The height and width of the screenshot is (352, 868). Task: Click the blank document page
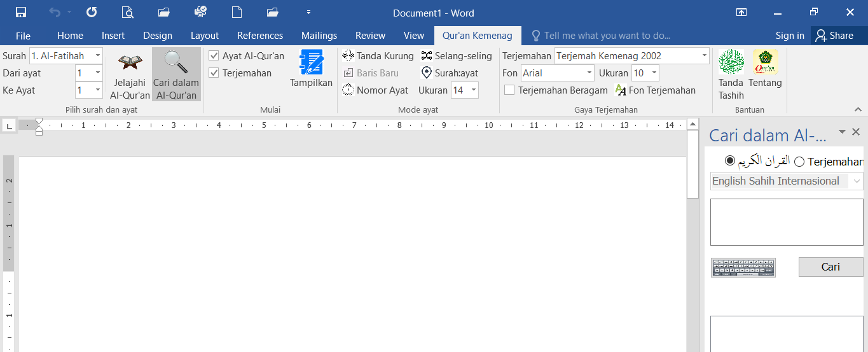pyautogui.click(x=352, y=255)
